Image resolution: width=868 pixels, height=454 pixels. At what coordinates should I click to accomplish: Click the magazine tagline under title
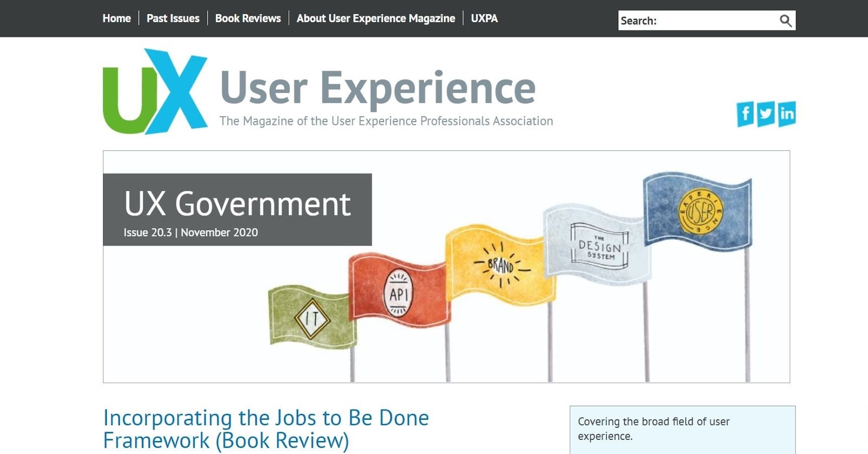pos(386,121)
